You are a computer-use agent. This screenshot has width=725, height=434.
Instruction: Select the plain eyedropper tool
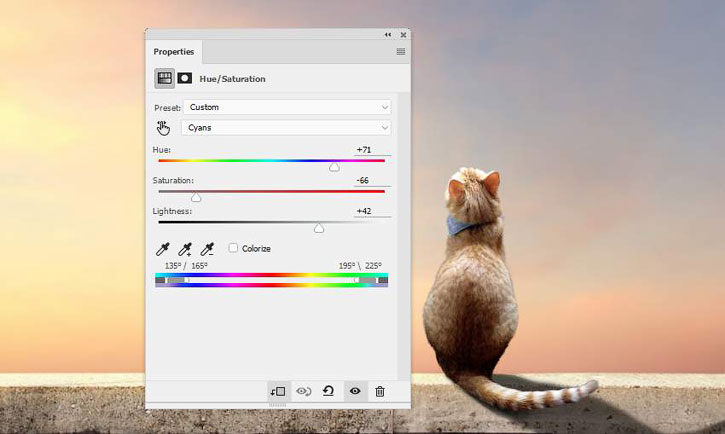pos(162,249)
